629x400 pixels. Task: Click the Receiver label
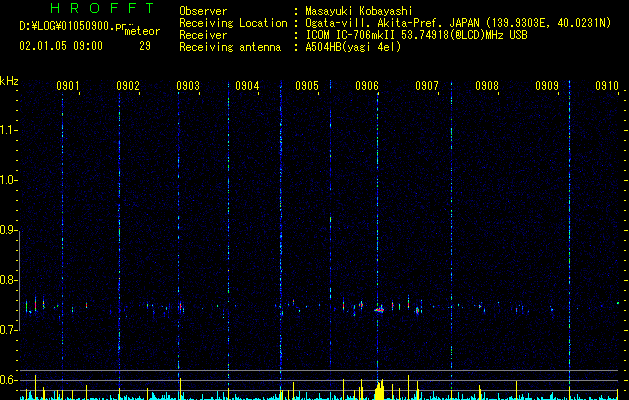203,35
